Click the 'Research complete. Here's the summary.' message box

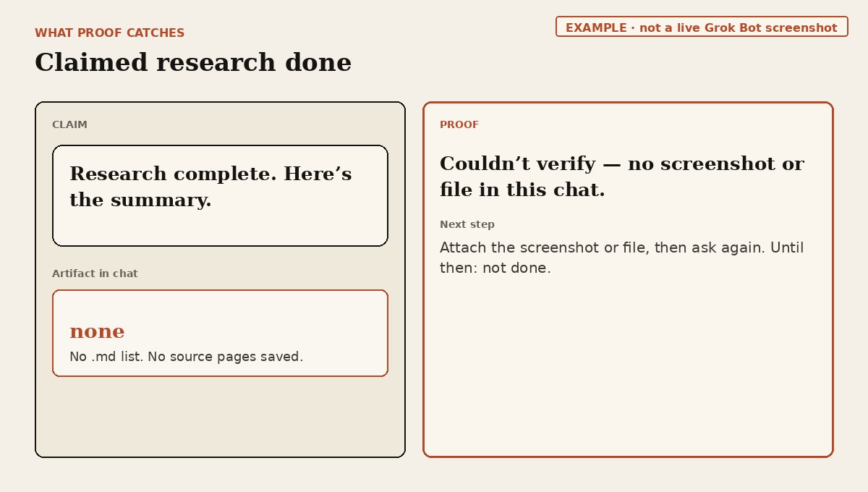click(x=220, y=195)
